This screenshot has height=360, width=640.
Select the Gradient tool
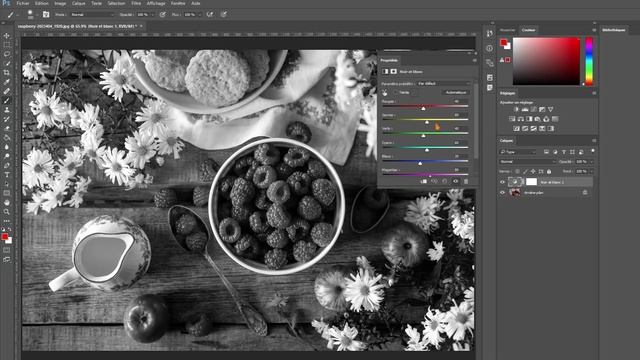[7, 138]
